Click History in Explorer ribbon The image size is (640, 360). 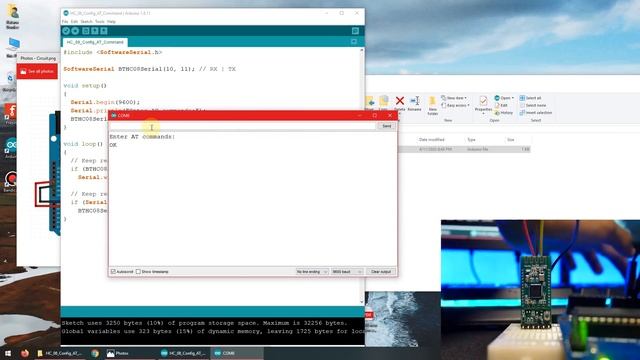(504, 113)
